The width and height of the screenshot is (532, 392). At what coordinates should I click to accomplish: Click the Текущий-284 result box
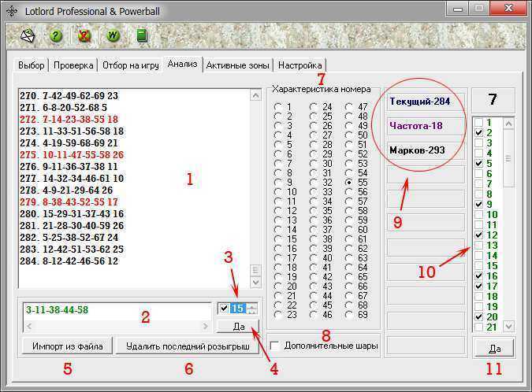coord(426,102)
